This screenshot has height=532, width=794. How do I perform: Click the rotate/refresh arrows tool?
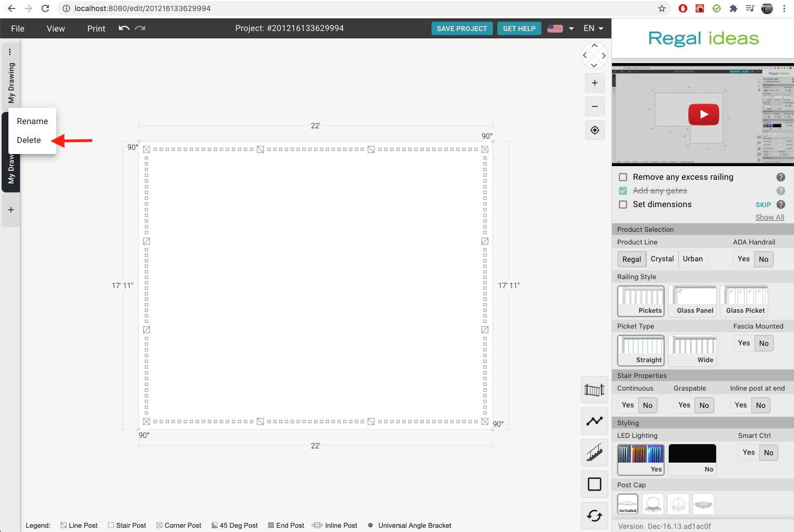coord(594,516)
